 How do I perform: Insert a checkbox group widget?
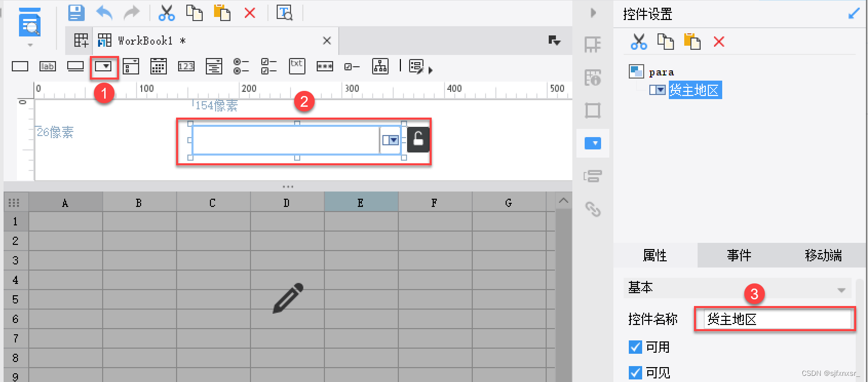click(269, 66)
